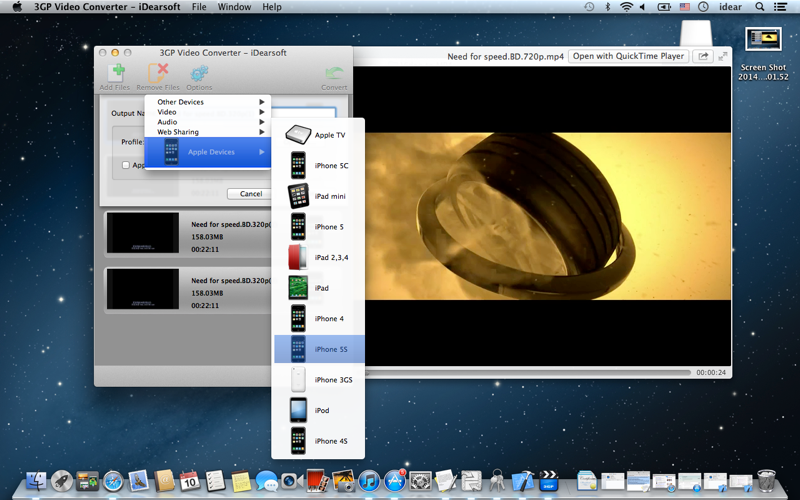Open the Options gear icon
The height and width of the screenshot is (500, 800).
click(199, 74)
